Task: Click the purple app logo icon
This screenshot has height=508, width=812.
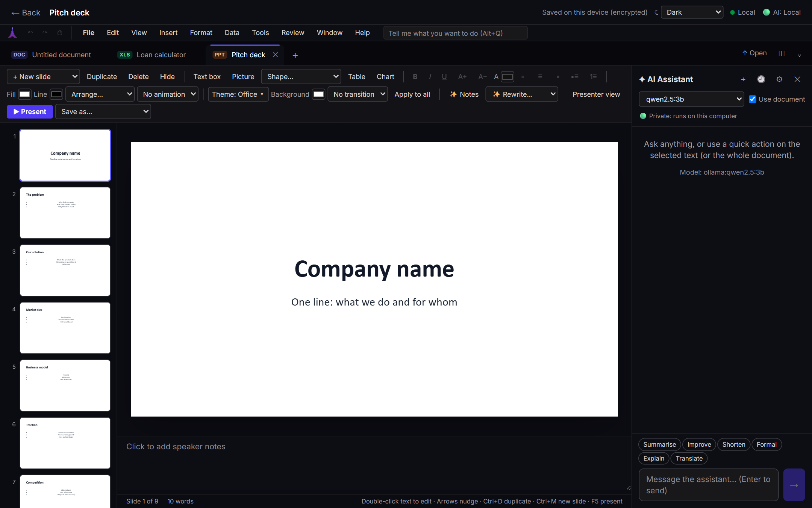Action: tap(13, 33)
